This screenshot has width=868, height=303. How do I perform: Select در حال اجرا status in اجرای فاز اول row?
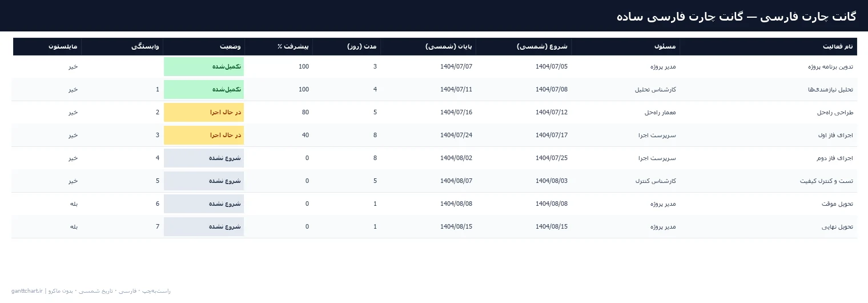coord(204,135)
